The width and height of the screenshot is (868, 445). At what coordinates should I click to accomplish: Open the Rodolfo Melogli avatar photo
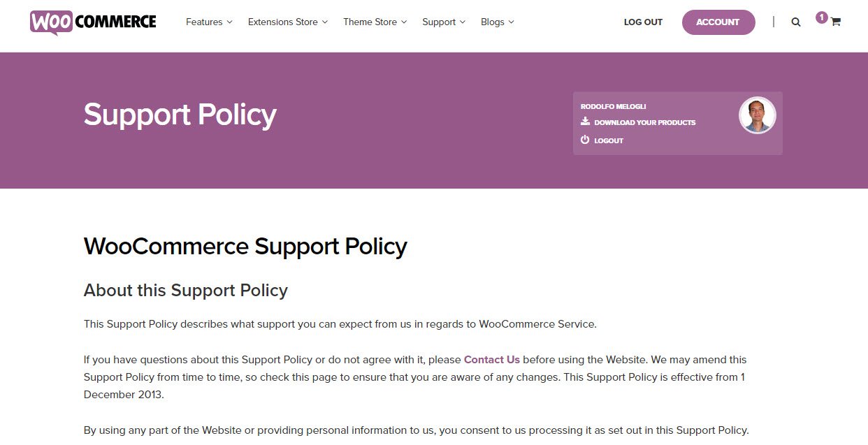[758, 115]
